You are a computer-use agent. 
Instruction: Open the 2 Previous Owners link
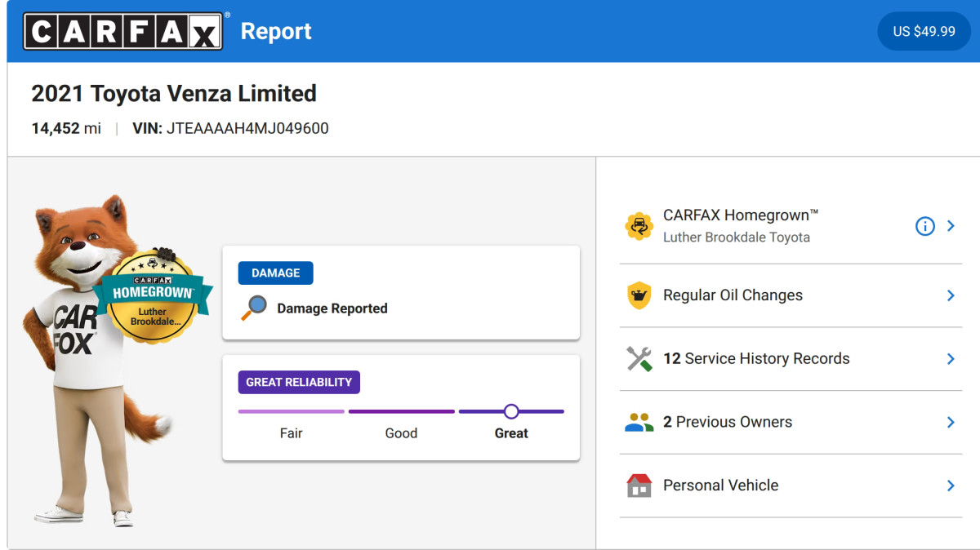[x=791, y=422]
